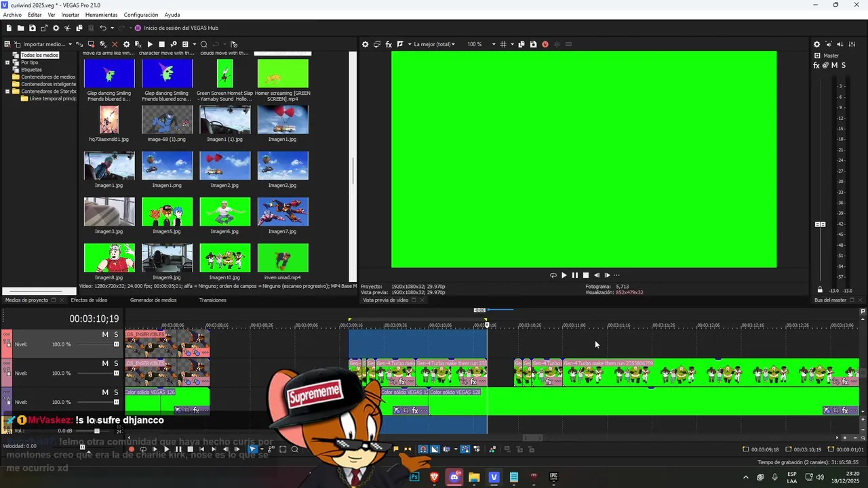The width and height of the screenshot is (868, 488).
Task: Select the Todos los medios bin
Action: coord(39,55)
